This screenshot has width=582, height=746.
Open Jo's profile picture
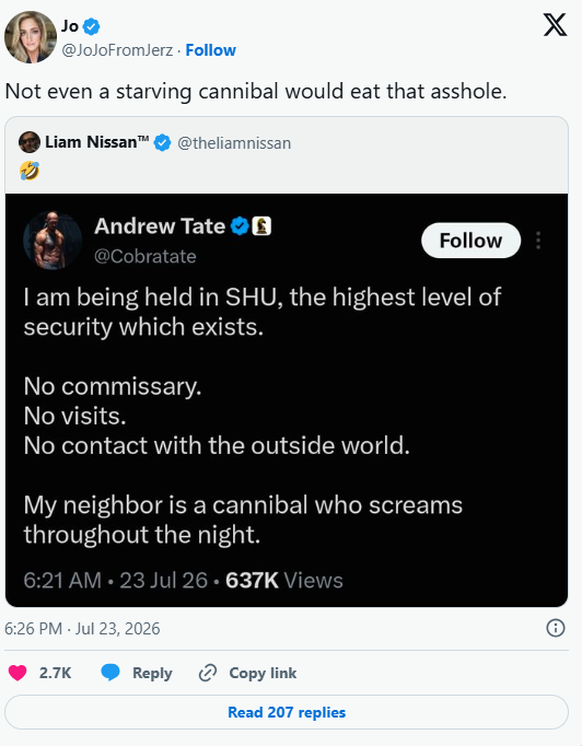click(x=30, y=37)
